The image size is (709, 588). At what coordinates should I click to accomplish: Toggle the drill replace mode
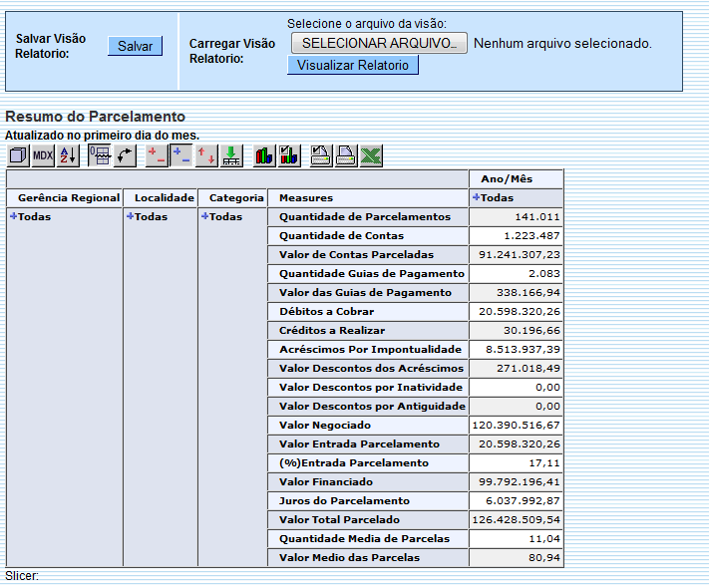click(206, 155)
